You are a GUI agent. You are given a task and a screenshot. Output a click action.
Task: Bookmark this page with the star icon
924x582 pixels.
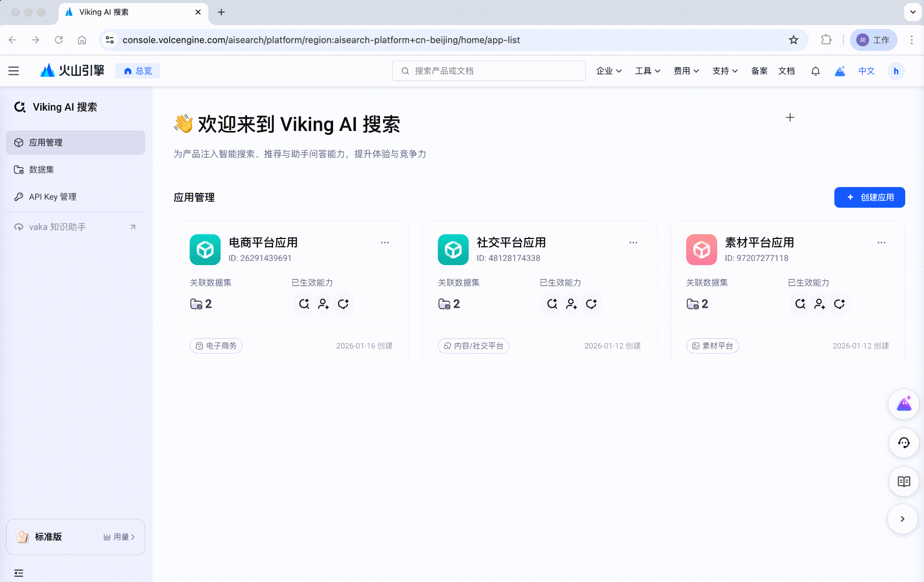[794, 40]
